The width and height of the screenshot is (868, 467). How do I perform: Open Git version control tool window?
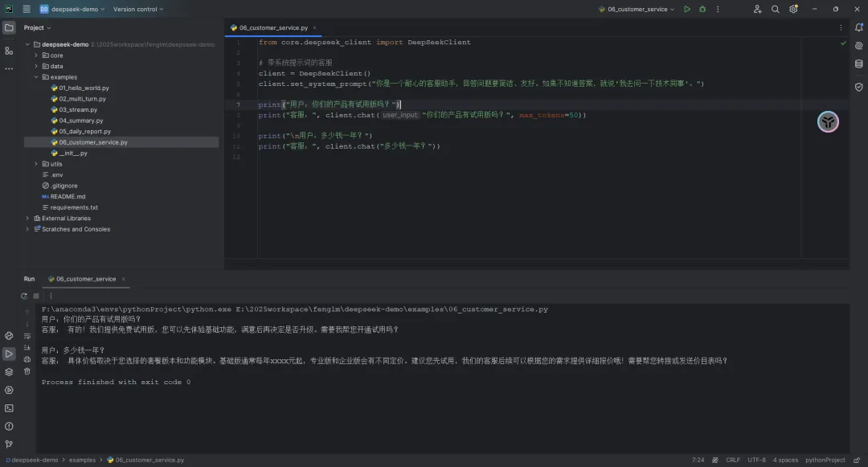click(x=9, y=444)
